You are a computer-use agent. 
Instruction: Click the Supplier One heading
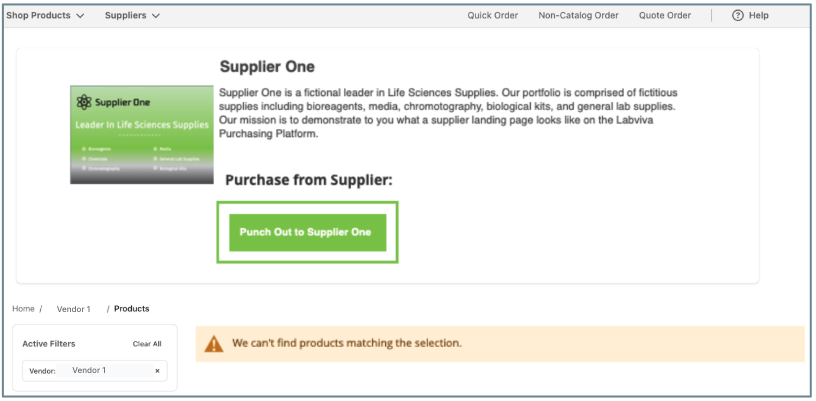(x=267, y=67)
